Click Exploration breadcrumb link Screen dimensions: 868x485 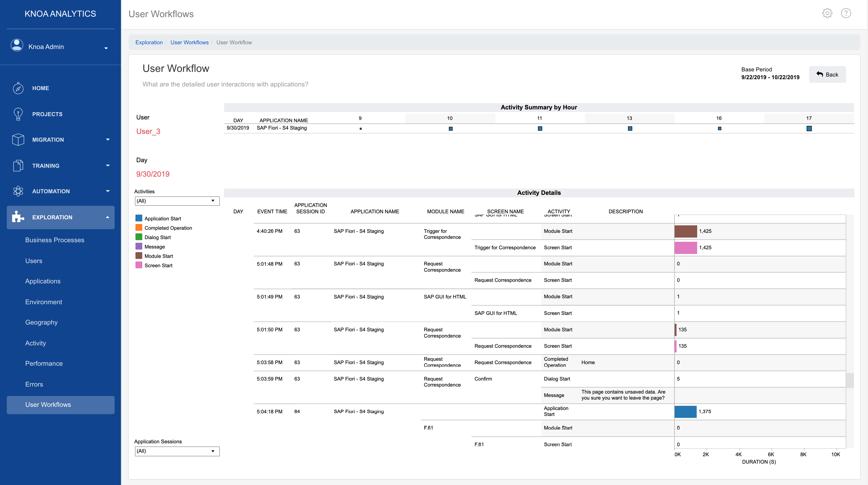149,42
